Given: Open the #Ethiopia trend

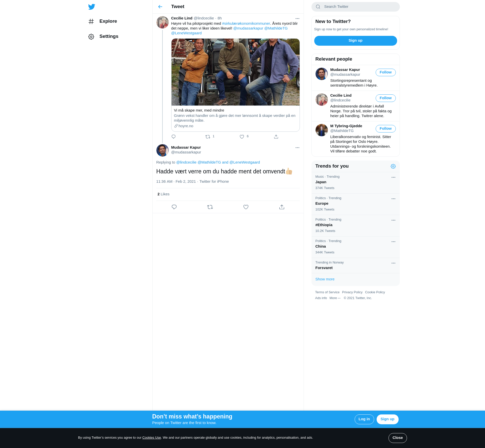Looking at the screenshot, I should click(355, 226).
